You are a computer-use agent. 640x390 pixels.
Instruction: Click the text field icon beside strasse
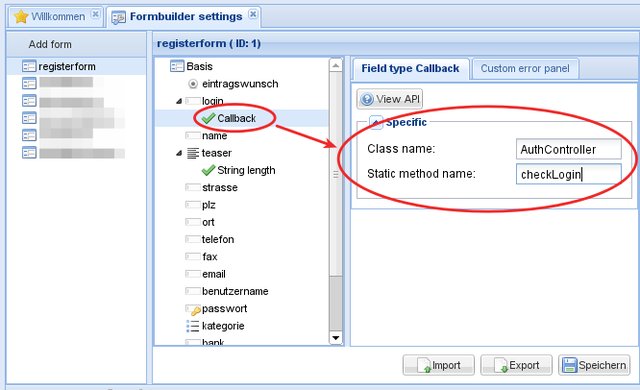coord(193,188)
